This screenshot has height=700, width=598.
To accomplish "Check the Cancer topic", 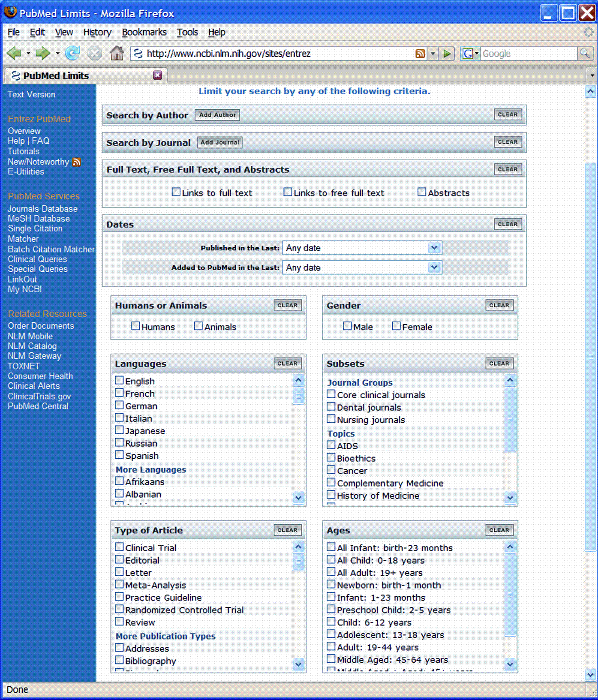I will click(331, 470).
